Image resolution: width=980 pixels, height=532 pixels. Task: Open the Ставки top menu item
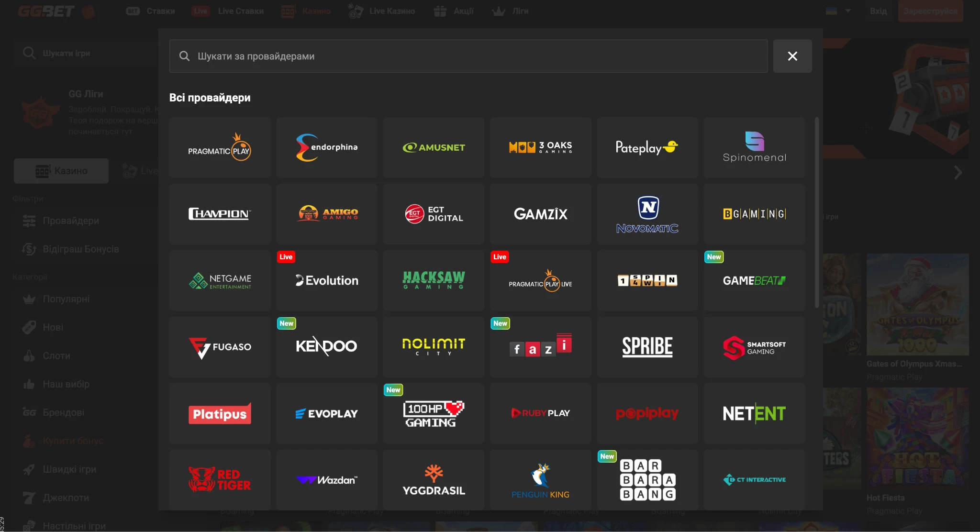[151, 11]
